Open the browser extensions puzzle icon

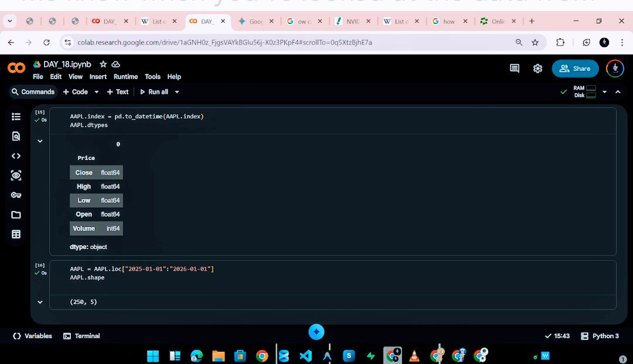click(x=560, y=42)
